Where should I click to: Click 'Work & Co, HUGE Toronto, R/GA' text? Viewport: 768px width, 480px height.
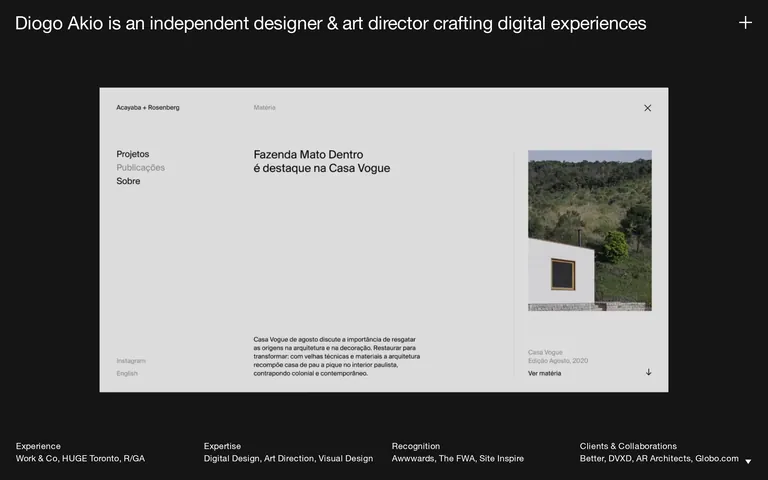(x=80, y=458)
